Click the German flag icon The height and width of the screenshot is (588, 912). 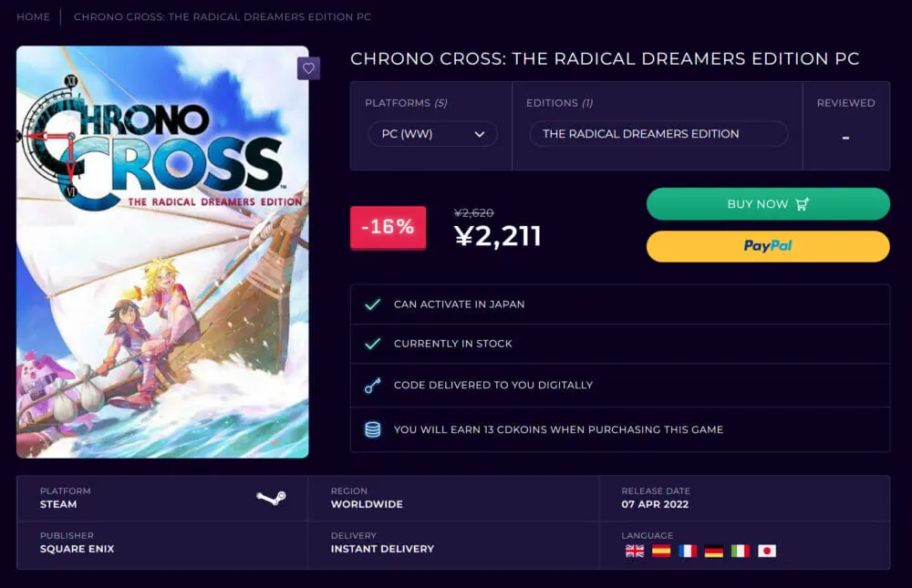point(714,551)
